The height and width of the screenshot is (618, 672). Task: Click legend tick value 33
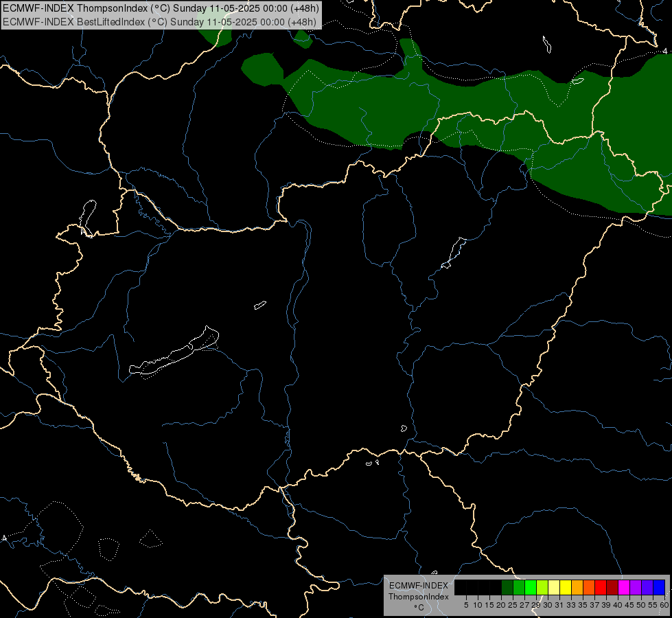click(x=571, y=605)
